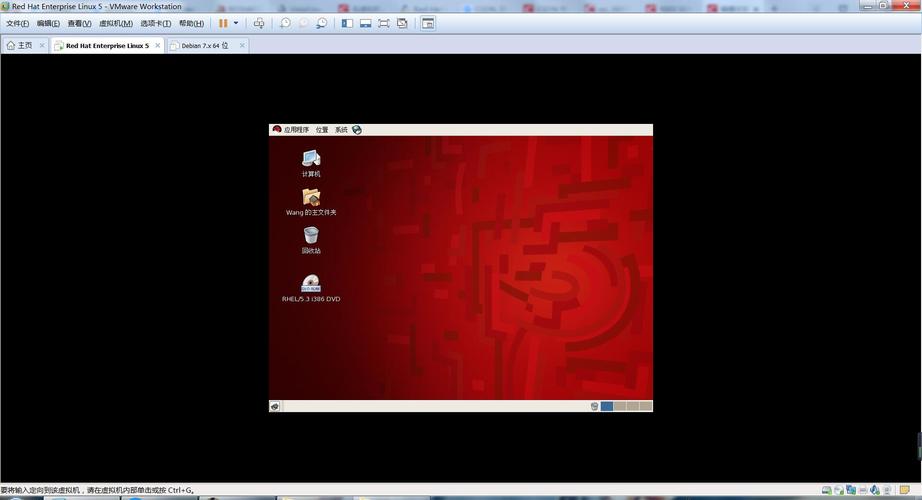The width and height of the screenshot is (922, 500).
Task: Open the 位置 menu in the guest panel
Action: click(x=322, y=130)
